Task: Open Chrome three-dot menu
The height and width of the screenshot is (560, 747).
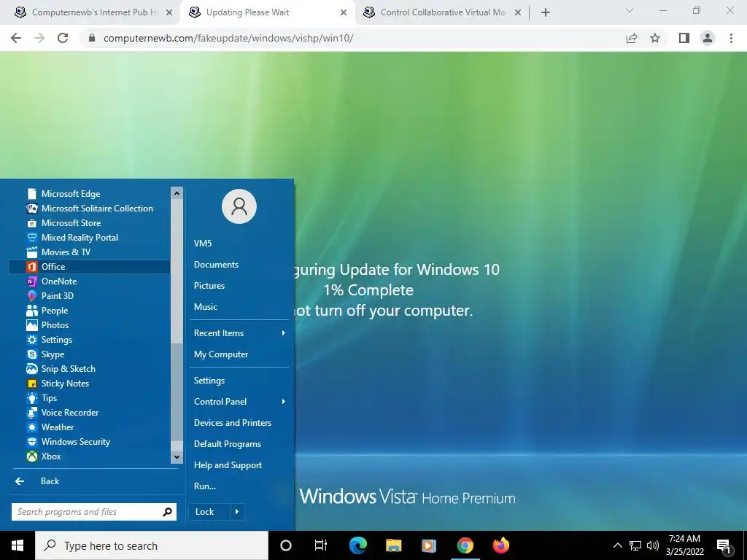Action: tap(731, 38)
